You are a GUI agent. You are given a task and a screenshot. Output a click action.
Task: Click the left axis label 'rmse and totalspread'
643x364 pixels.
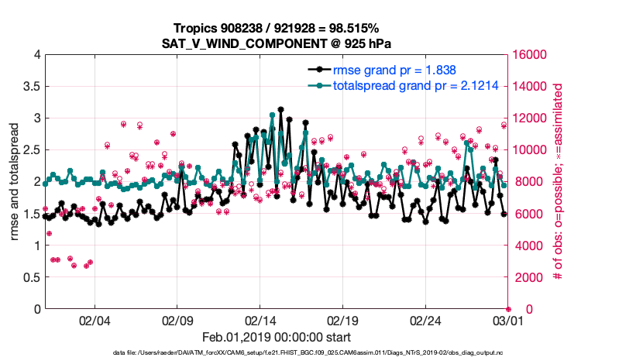[x=15, y=182]
